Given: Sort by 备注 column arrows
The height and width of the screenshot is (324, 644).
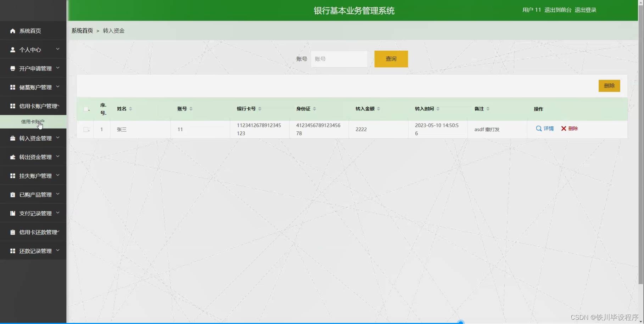Looking at the screenshot, I should coord(488,109).
